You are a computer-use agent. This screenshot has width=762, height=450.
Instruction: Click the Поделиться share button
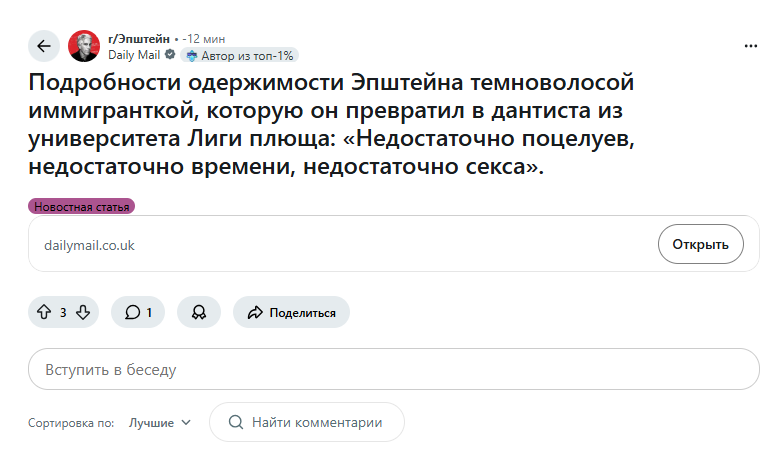pyautogui.click(x=291, y=312)
